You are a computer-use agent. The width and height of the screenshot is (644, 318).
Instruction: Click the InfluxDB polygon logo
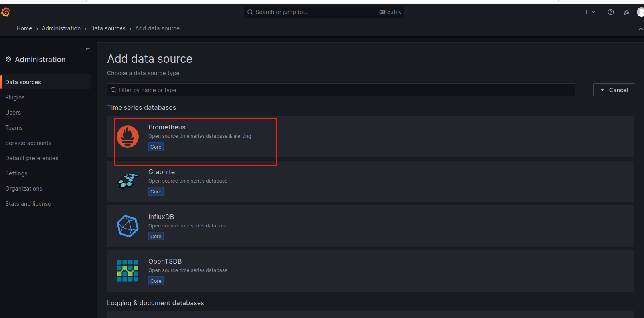(x=128, y=226)
